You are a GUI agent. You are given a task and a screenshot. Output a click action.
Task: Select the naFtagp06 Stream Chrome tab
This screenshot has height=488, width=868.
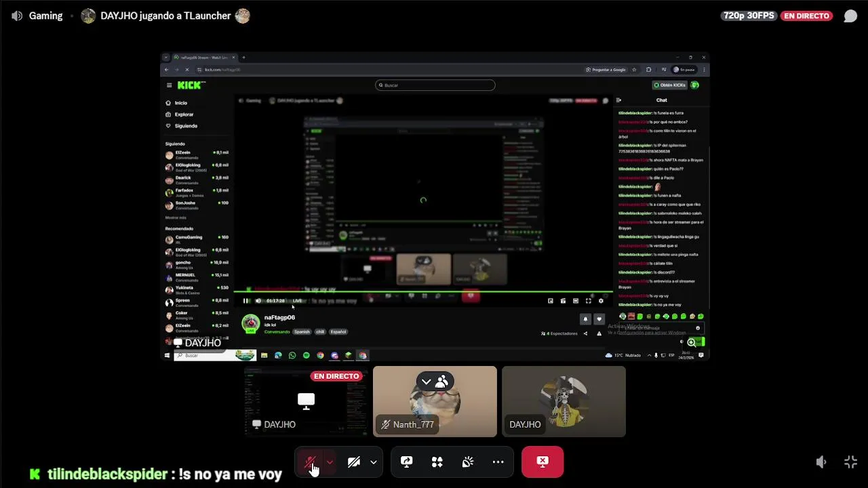click(205, 58)
